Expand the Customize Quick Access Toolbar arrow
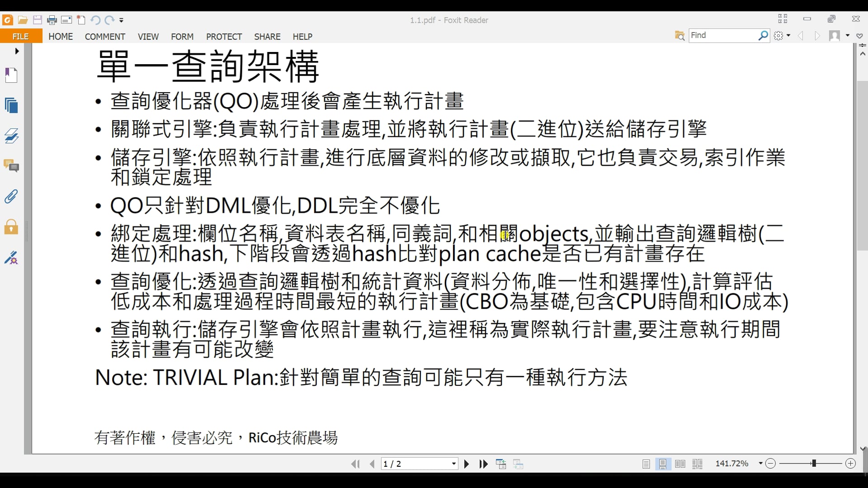This screenshot has height=488, width=868. click(121, 20)
